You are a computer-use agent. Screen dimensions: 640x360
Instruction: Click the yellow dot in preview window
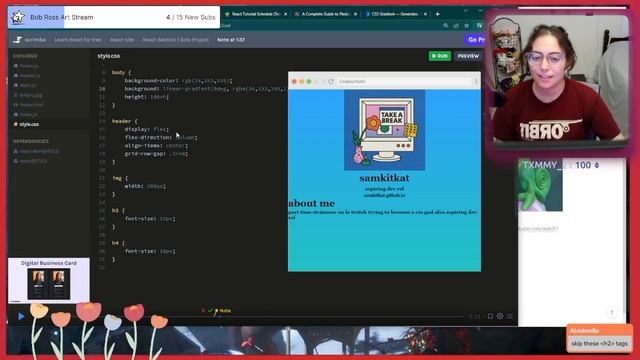302,81
